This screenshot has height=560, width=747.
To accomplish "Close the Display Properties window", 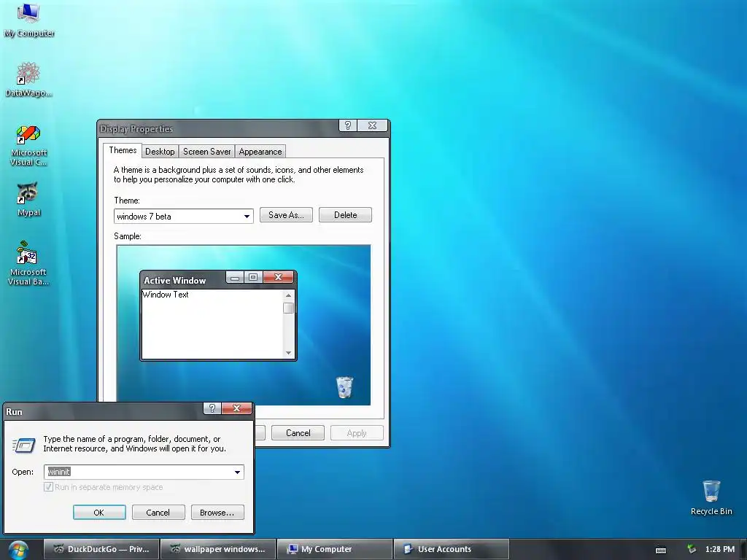I will coord(373,125).
